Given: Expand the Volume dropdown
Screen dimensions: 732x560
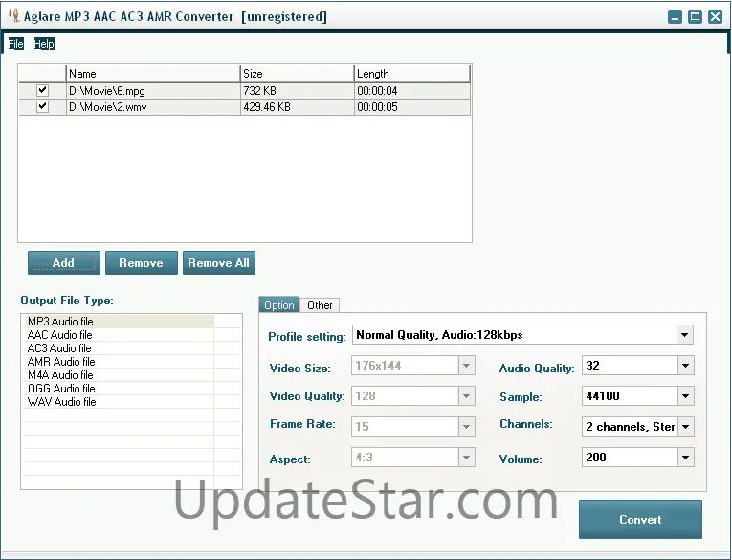Looking at the screenshot, I should pos(685,458).
